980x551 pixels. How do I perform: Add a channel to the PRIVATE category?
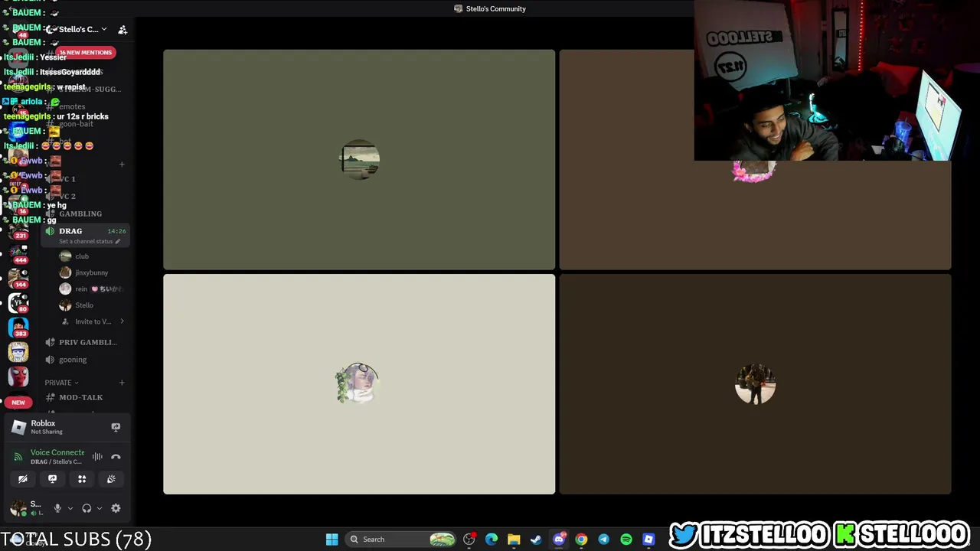(122, 383)
